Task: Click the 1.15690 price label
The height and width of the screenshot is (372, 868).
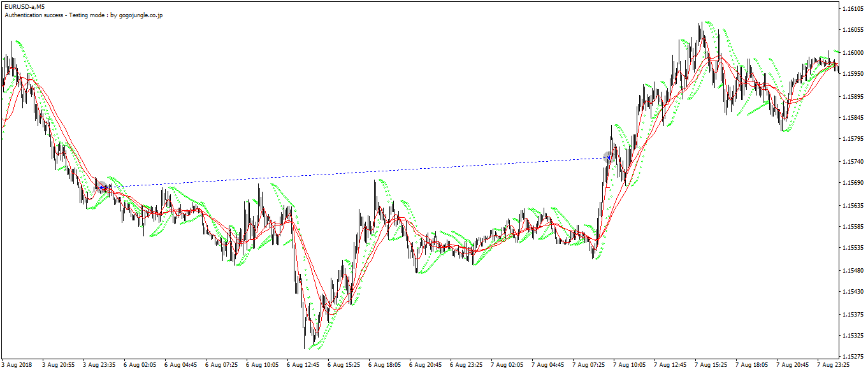Action: coord(853,183)
